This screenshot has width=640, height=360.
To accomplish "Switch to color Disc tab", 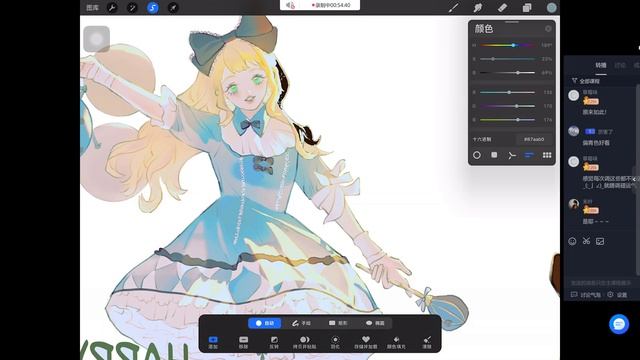I will pos(477,155).
